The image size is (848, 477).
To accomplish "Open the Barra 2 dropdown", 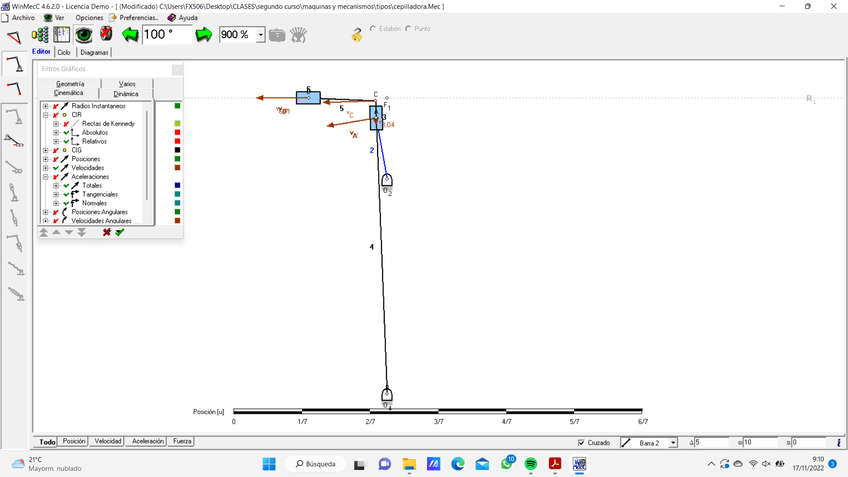I will coord(673,442).
